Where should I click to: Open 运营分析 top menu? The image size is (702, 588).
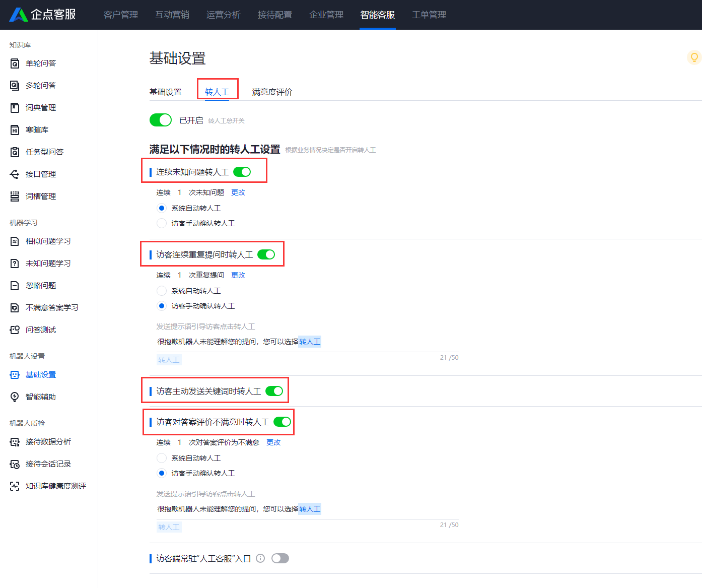coord(224,15)
